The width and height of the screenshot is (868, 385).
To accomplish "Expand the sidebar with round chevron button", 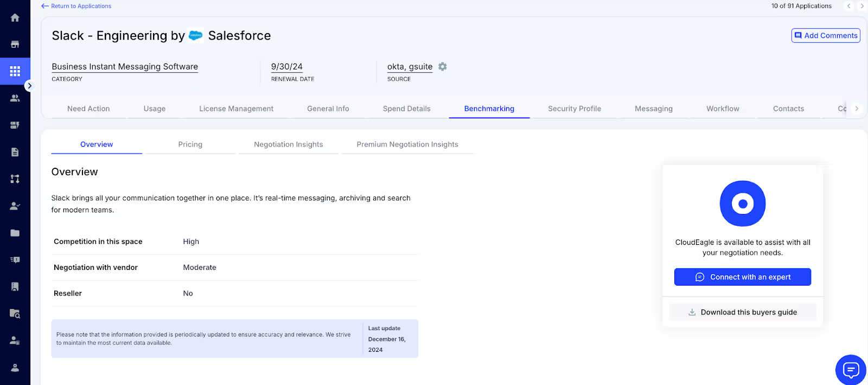I will 29,86.
